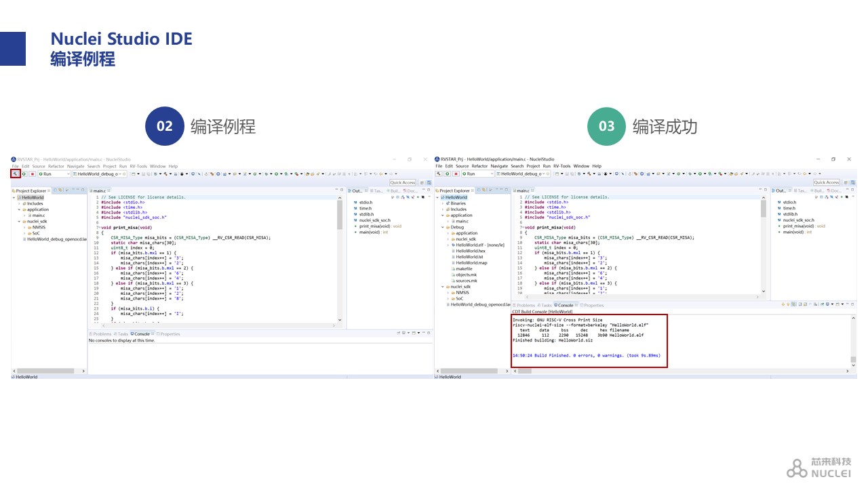
Task: Open the File menu in left window
Action: [x=15, y=166]
